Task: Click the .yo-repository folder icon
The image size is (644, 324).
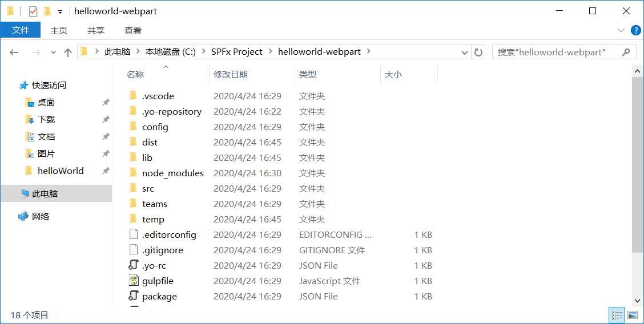Action: tap(133, 111)
